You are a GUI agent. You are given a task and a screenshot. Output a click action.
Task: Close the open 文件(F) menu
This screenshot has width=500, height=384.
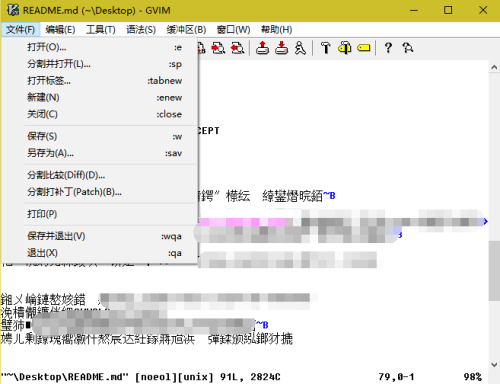pos(20,30)
